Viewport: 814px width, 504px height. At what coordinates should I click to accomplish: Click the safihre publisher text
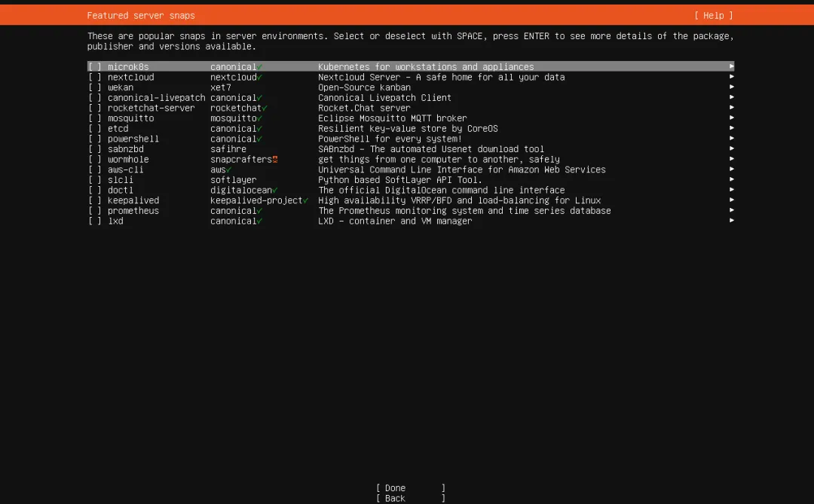228,149
